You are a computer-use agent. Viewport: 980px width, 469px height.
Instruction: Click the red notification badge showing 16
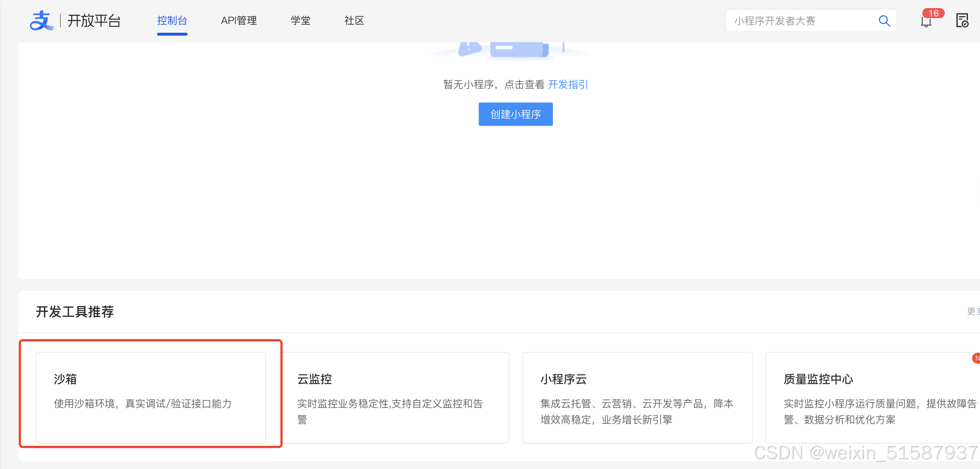[x=933, y=13]
